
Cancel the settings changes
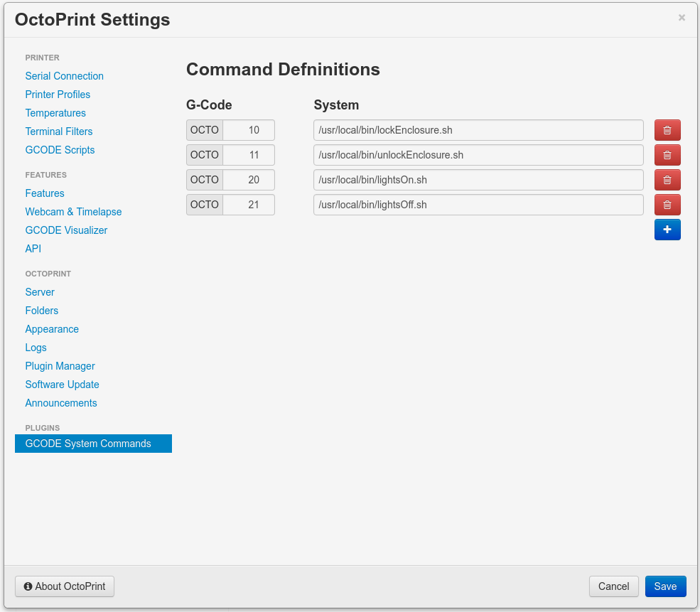click(x=613, y=586)
